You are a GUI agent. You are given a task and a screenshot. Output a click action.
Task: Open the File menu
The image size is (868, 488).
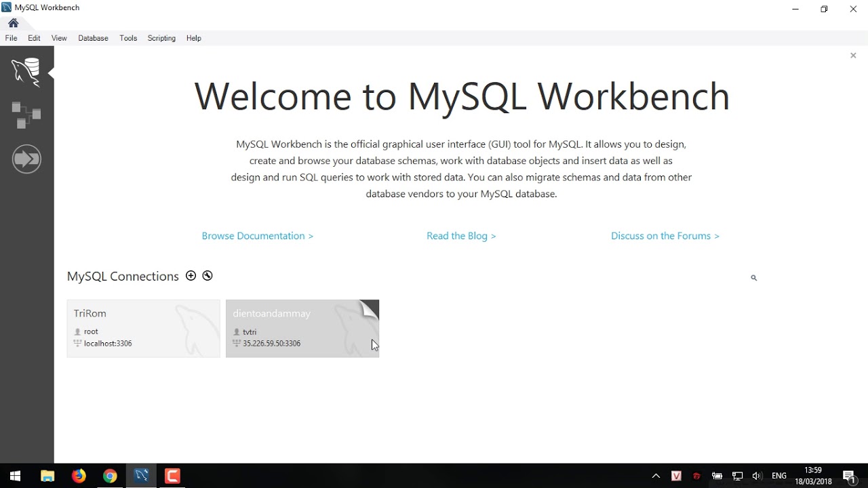point(11,38)
